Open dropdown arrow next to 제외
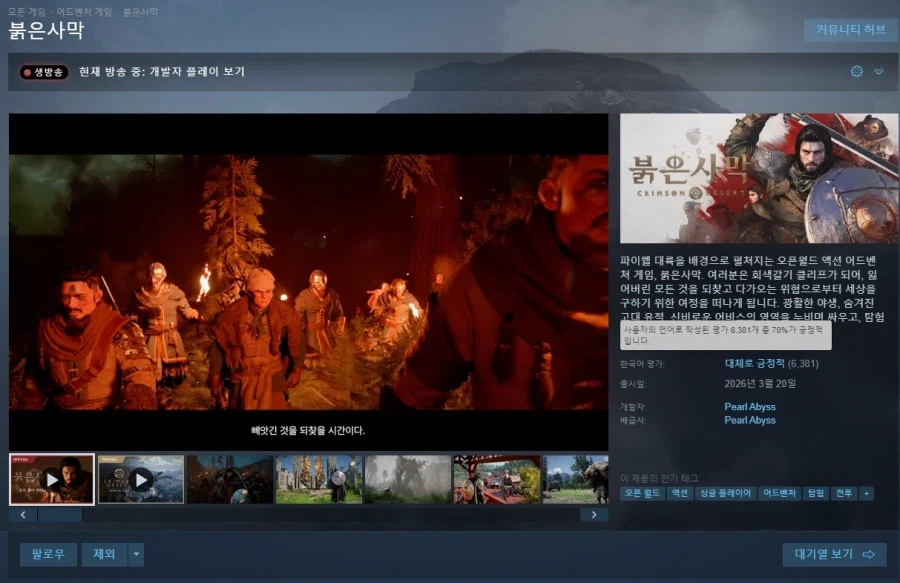This screenshot has width=900, height=583. click(136, 554)
